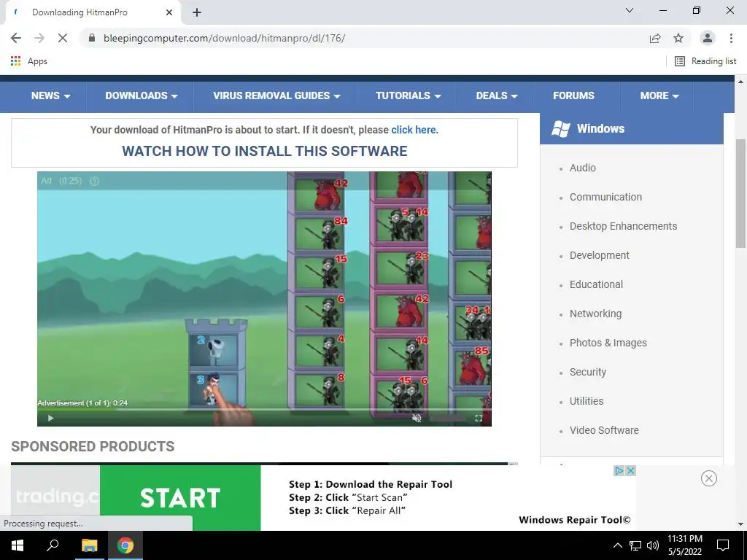
Task: Enter fullscreen on the video ad
Action: pos(479,418)
